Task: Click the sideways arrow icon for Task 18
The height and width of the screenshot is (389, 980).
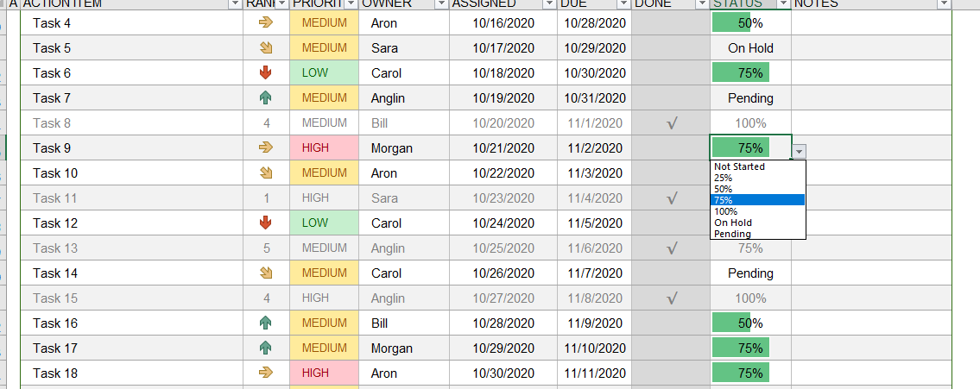Action: [x=266, y=373]
